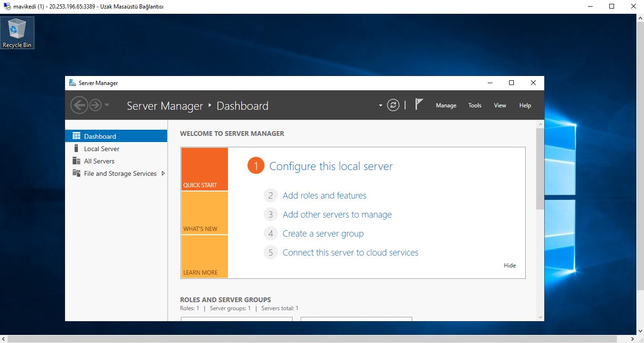Click the WELCOME TO SERVER MANAGER heading
The image size is (644, 343).
(x=232, y=133)
